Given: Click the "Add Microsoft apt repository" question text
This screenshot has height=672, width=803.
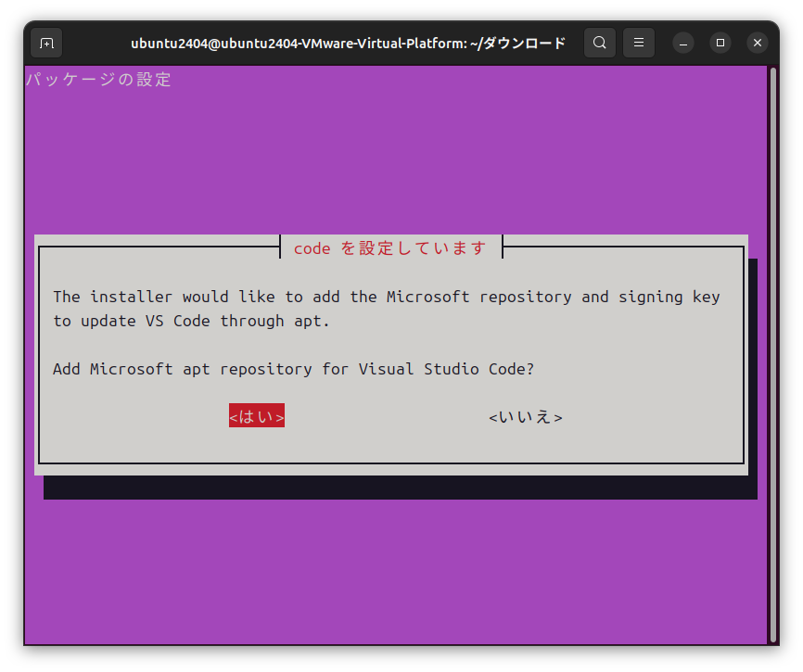Looking at the screenshot, I should 293,369.
